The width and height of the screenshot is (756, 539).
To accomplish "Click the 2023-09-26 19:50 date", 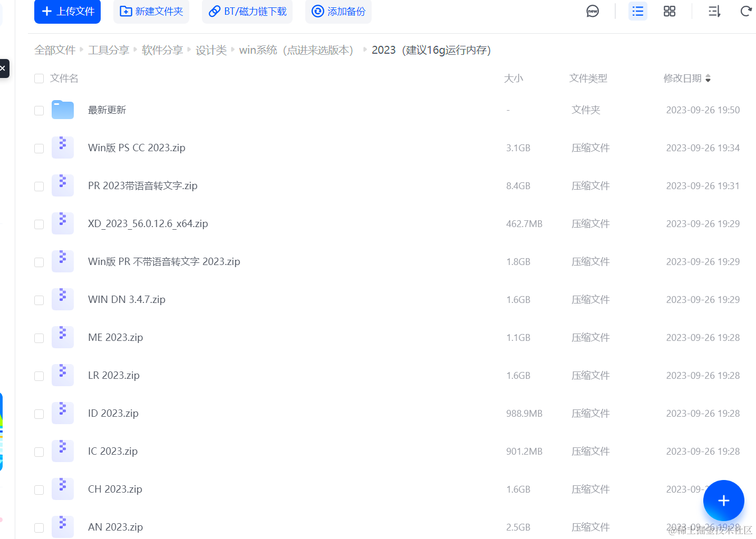I will click(x=703, y=110).
